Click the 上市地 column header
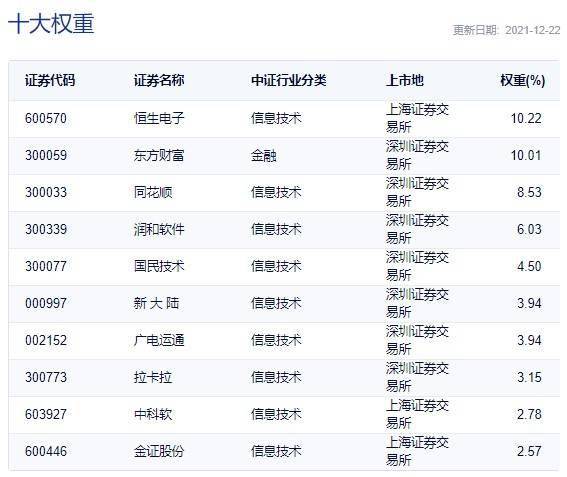 [x=405, y=80]
